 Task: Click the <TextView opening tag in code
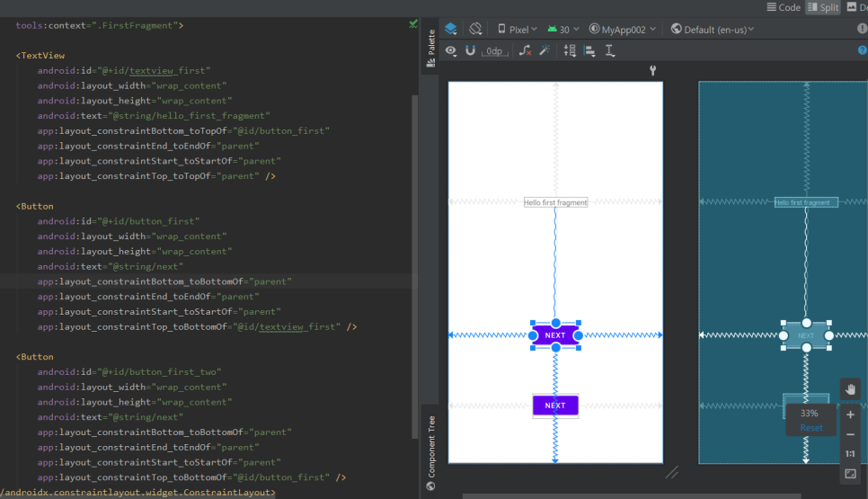tap(40, 56)
